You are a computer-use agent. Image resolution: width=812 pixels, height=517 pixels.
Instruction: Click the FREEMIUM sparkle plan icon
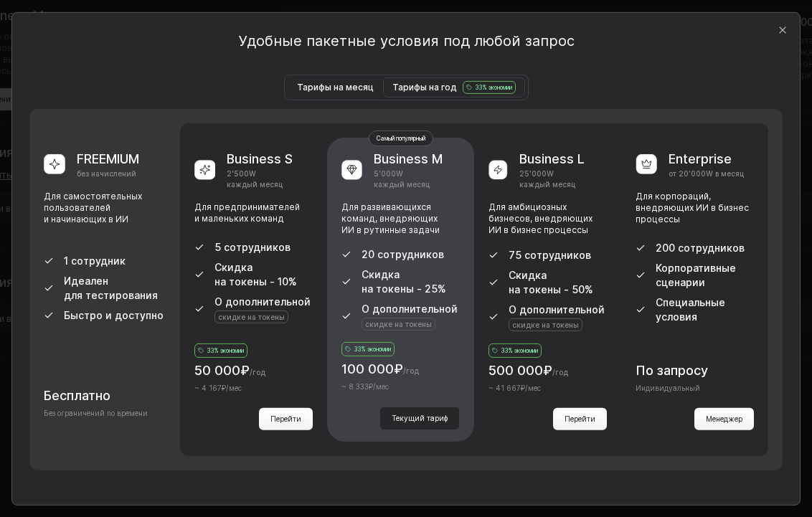coord(55,164)
